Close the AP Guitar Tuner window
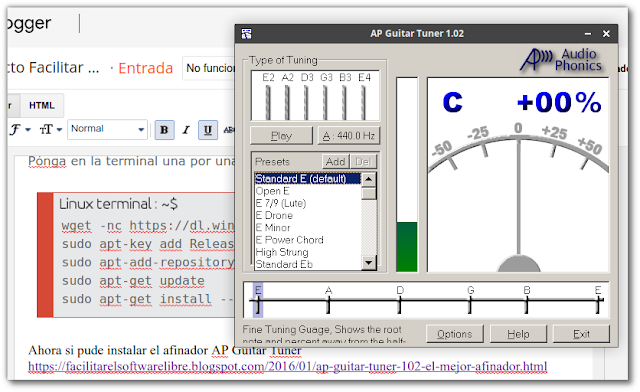Viewport: 640px width, 392px height. (606, 34)
